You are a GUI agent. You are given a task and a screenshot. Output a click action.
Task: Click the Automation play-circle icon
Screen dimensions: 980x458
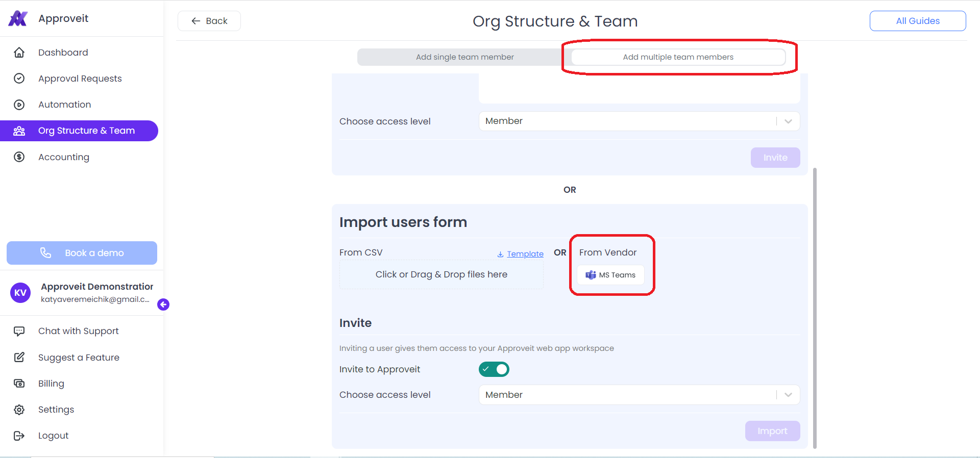point(19,105)
